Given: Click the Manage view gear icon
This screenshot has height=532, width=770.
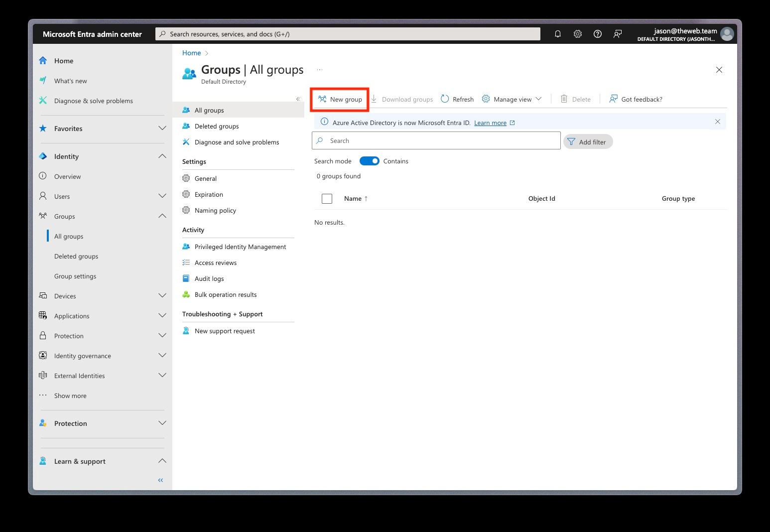Looking at the screenshot, I should point(486,99).
